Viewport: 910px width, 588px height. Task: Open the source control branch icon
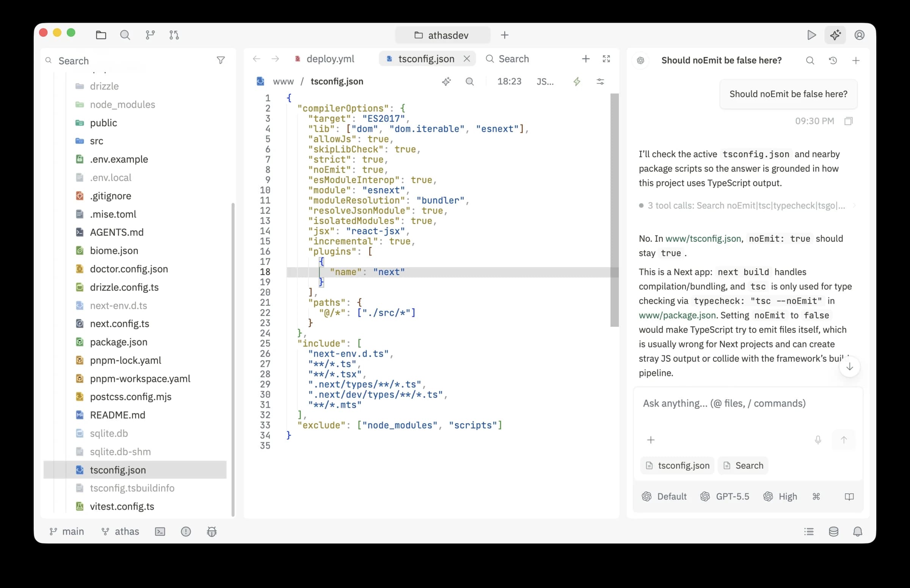click(150, 35)
